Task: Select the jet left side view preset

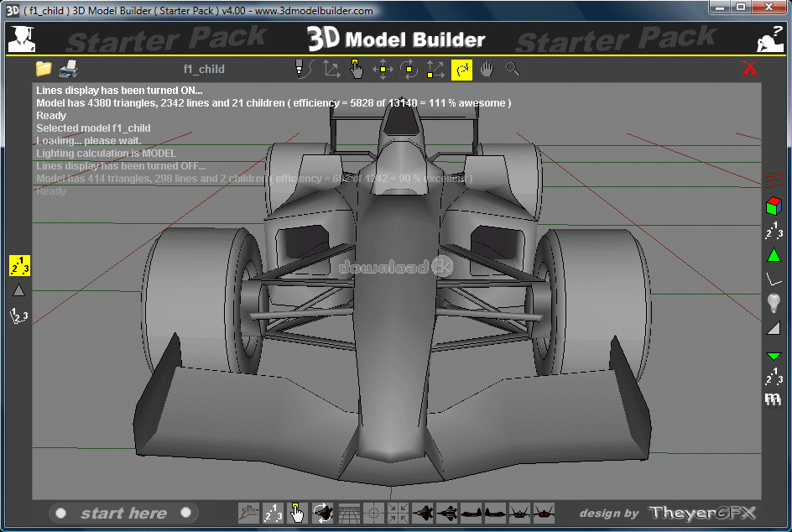Action: [472, 514]
